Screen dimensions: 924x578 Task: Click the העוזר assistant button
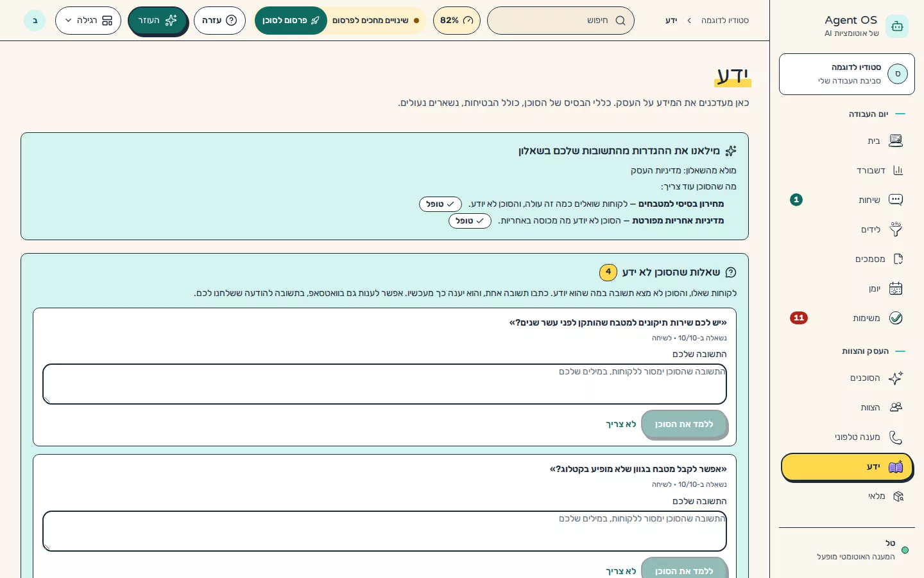coord(158,21)
